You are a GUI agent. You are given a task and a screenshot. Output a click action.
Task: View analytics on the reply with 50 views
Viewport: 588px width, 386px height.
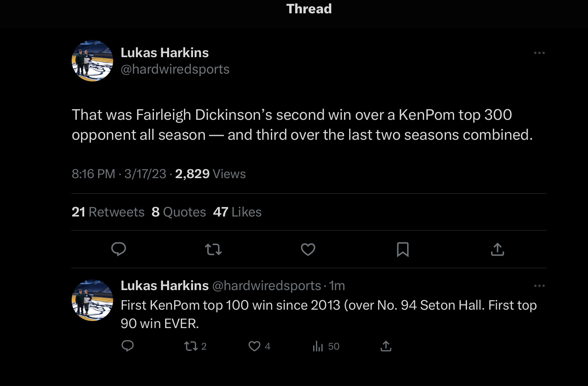[326, 346]
